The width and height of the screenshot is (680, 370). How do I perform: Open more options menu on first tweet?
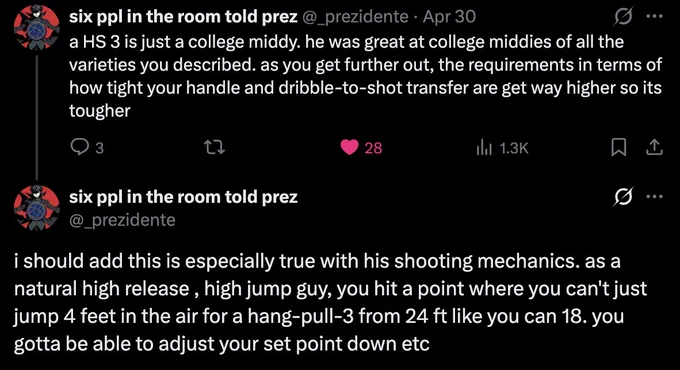click(654, 16)
